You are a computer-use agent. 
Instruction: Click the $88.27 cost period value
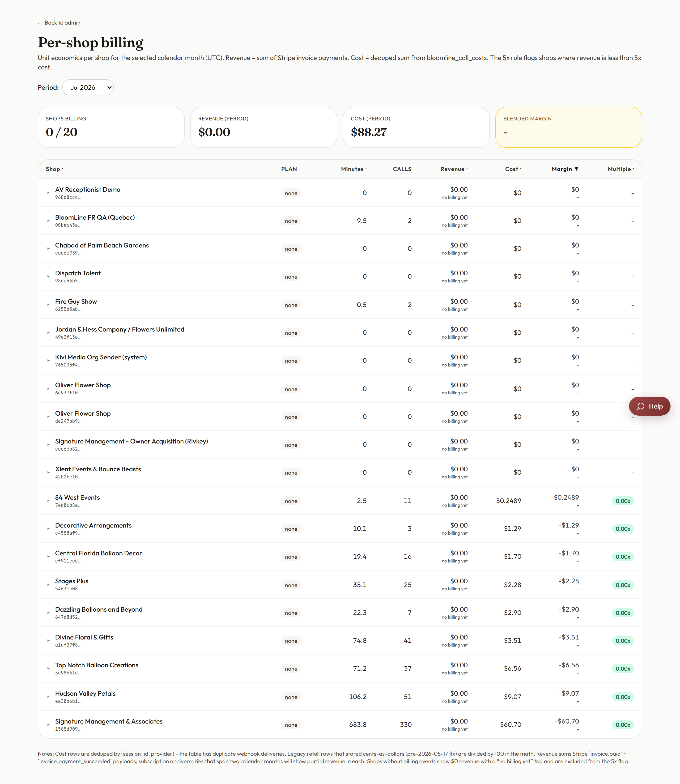[369, 132]
